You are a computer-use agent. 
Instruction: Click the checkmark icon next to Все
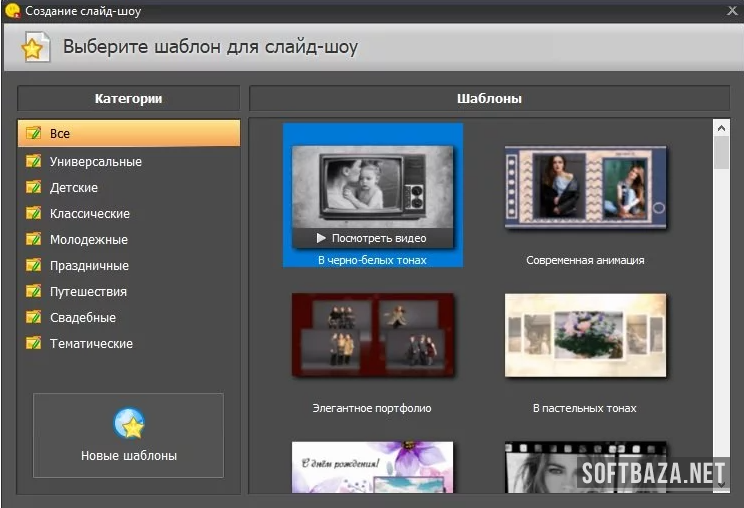(x=33, y=133)
